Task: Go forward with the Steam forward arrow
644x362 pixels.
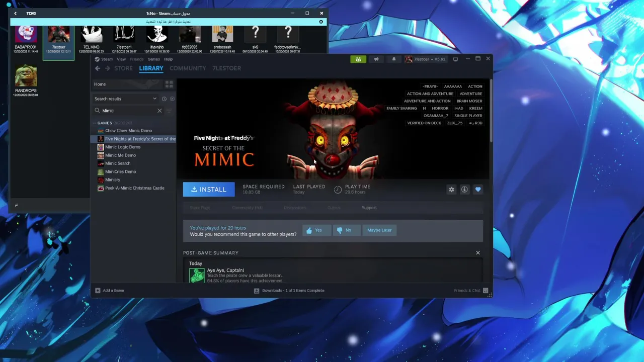Action: pos(107,68)
